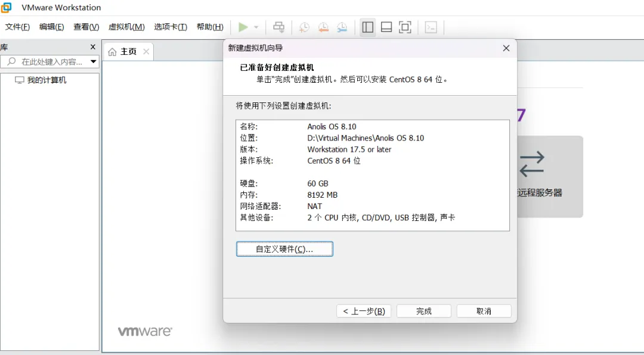Click Workstation 17.5 or later text
Viewport: 644px width, 355px height.
coord(349,150)
